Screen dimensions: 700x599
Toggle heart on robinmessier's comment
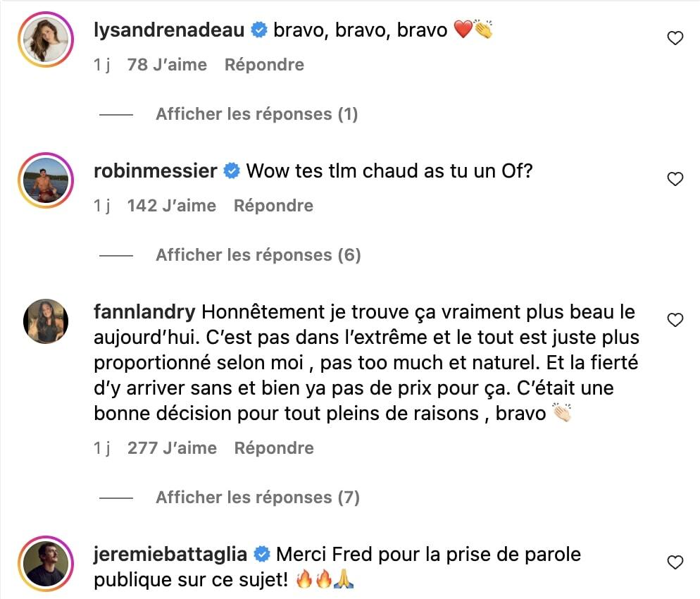[x=675, y=180]
